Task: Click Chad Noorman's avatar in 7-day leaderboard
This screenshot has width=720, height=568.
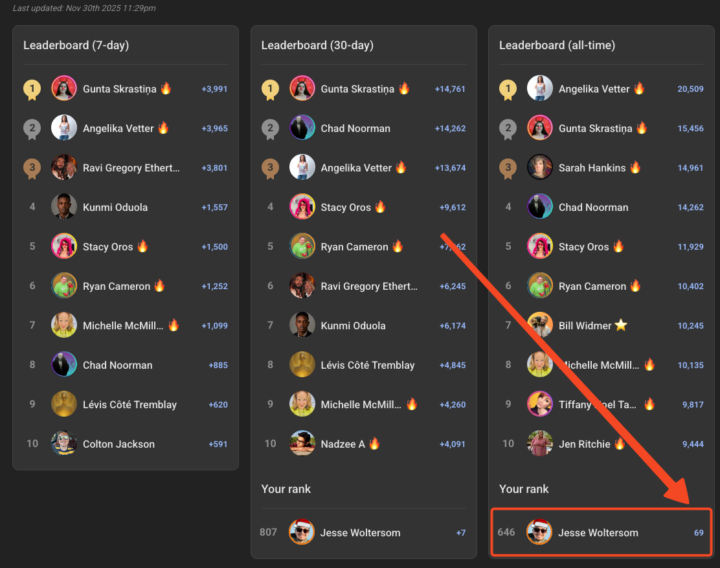Action: pos(64,365)
